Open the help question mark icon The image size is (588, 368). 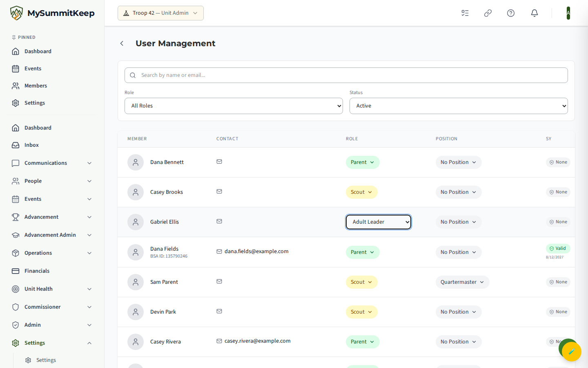[511, 13]
